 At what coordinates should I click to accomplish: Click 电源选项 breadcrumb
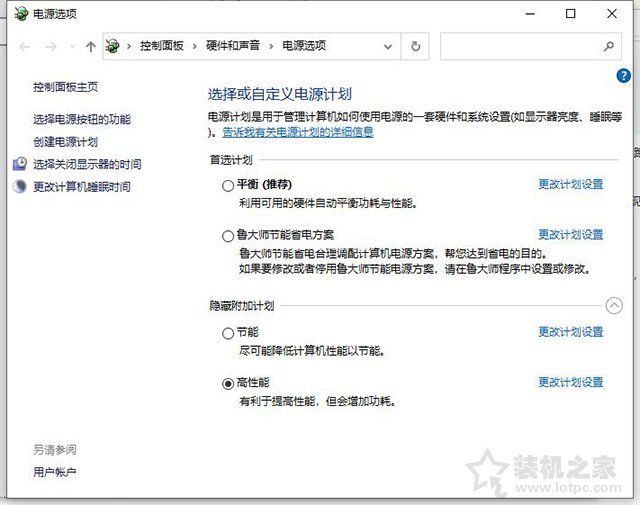point(304,46)
